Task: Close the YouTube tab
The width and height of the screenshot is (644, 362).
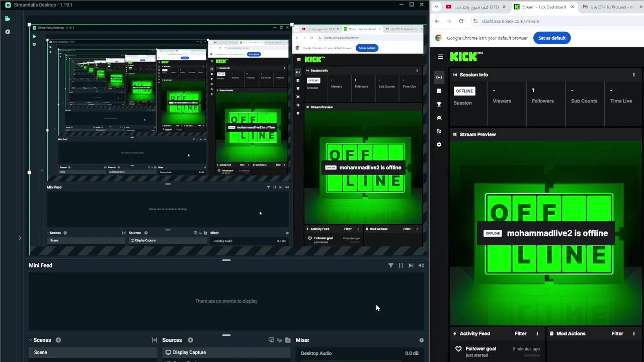Action: 504,7
